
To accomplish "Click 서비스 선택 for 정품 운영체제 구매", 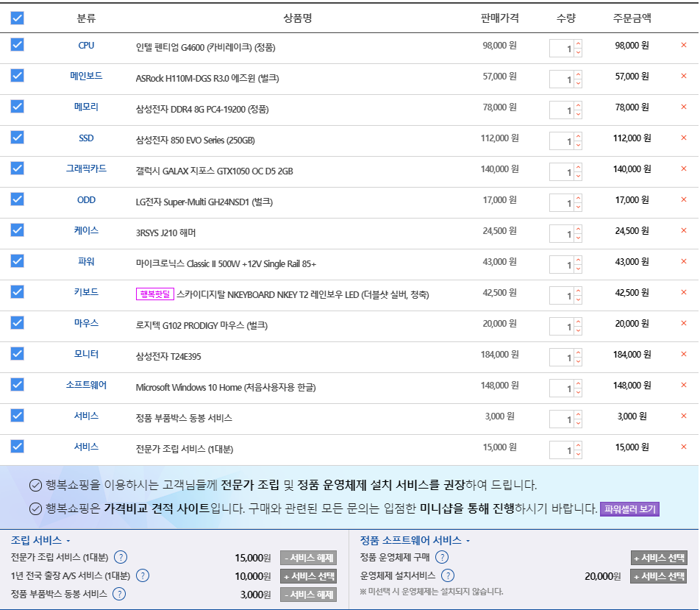I will tap(659, 558).
